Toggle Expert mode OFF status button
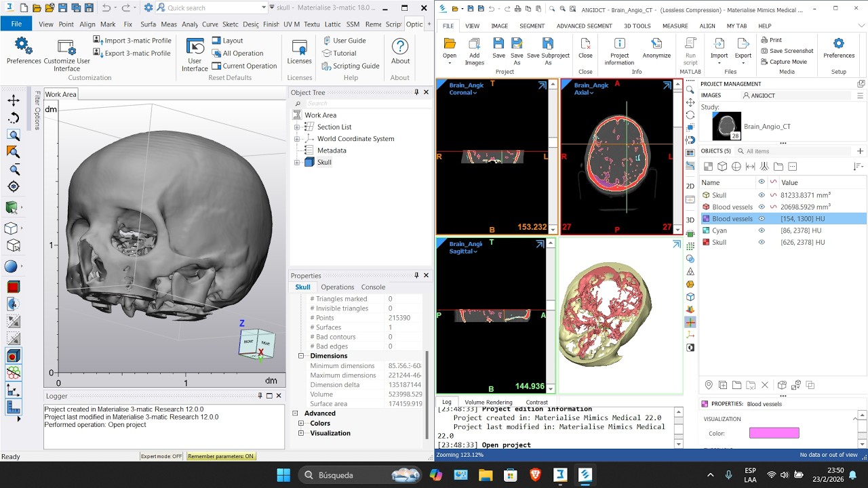 tap(161, 456)
